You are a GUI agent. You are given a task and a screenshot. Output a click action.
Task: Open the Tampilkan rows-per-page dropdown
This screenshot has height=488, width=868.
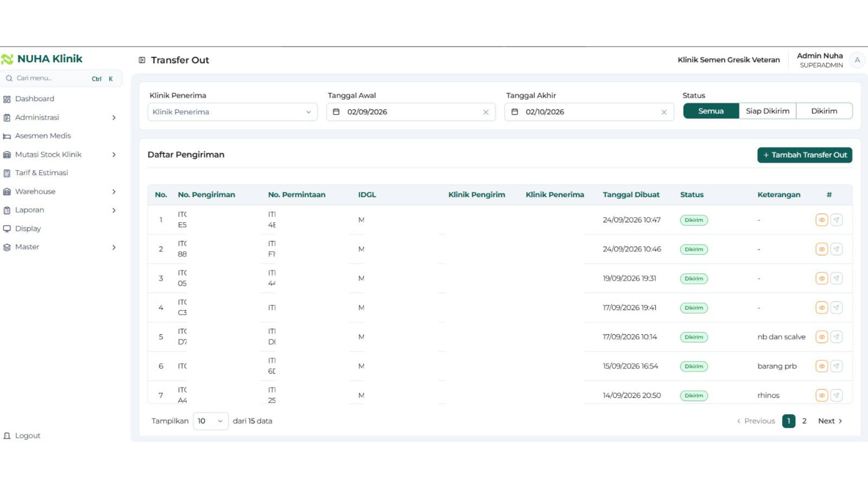(x=210, y=421)
